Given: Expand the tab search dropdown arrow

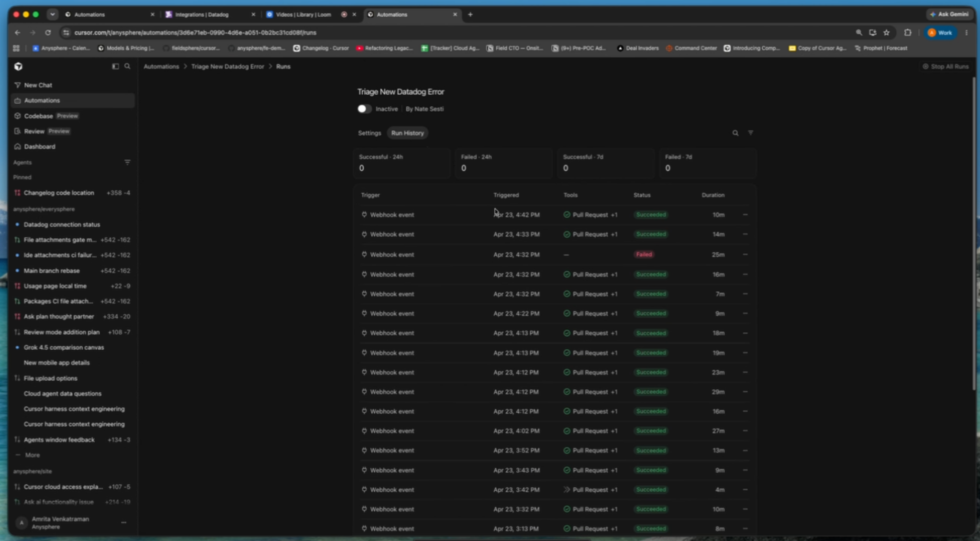Looking at the screenshot, I should [52, 14].
